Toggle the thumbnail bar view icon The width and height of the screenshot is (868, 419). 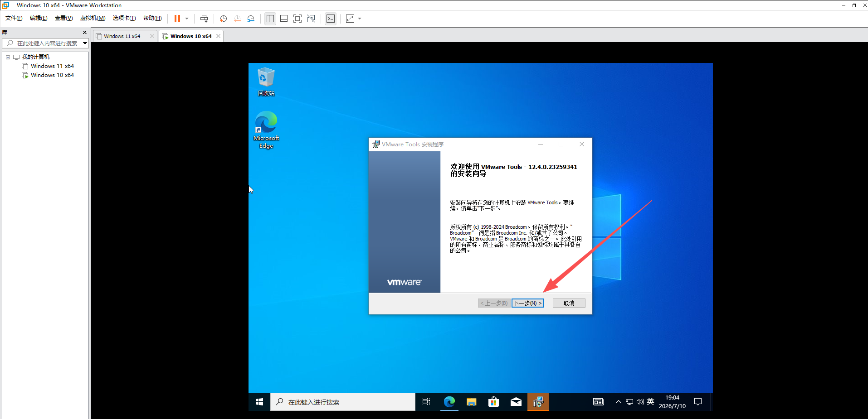pos(284,19)
